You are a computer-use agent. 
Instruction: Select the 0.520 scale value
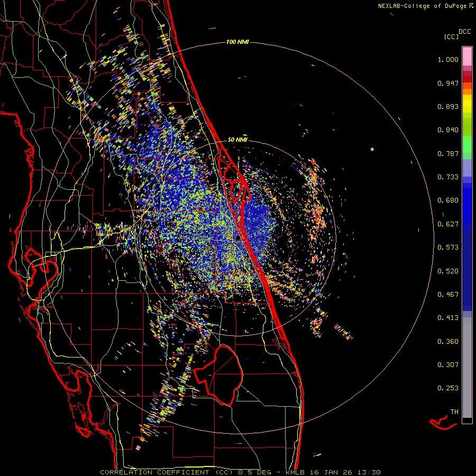(x=448, y=271)
